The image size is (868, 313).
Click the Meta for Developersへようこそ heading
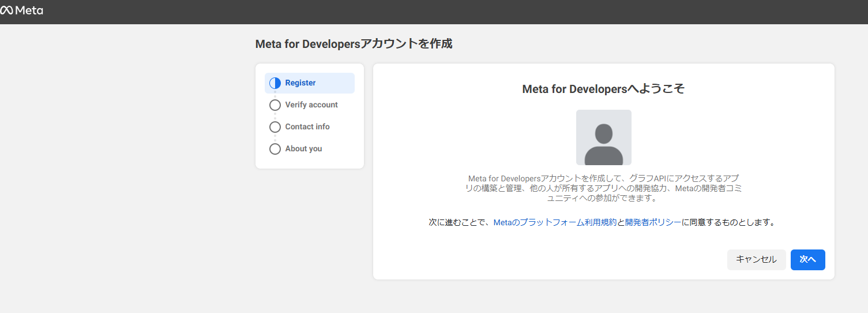(x=603, y=89)
